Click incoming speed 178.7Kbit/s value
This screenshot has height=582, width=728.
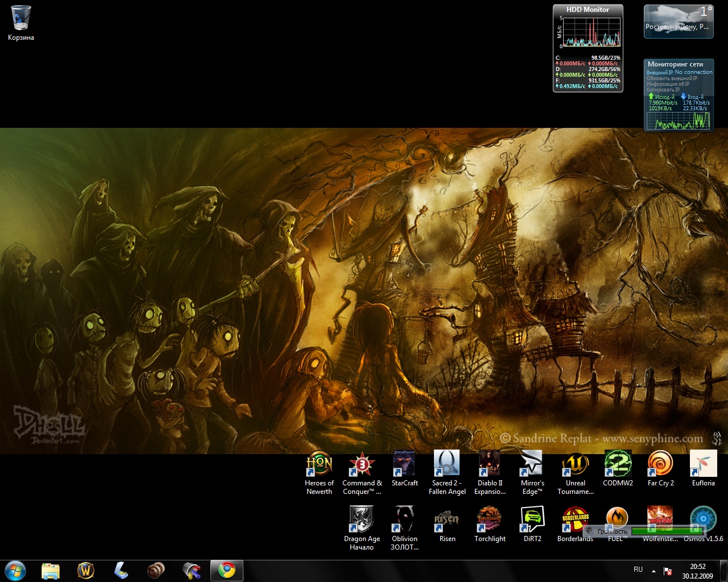tap(696, 103)
